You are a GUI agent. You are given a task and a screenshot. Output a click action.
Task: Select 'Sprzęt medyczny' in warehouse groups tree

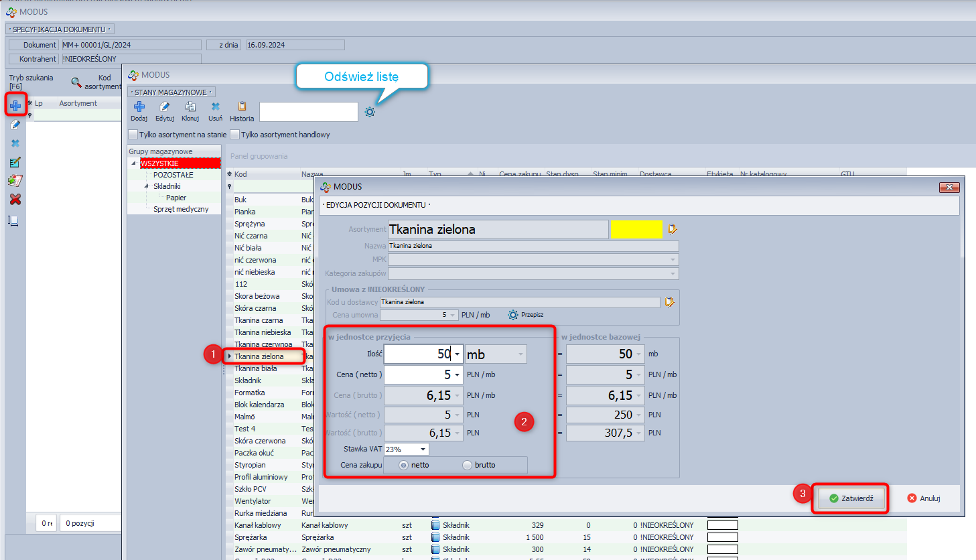181,209
